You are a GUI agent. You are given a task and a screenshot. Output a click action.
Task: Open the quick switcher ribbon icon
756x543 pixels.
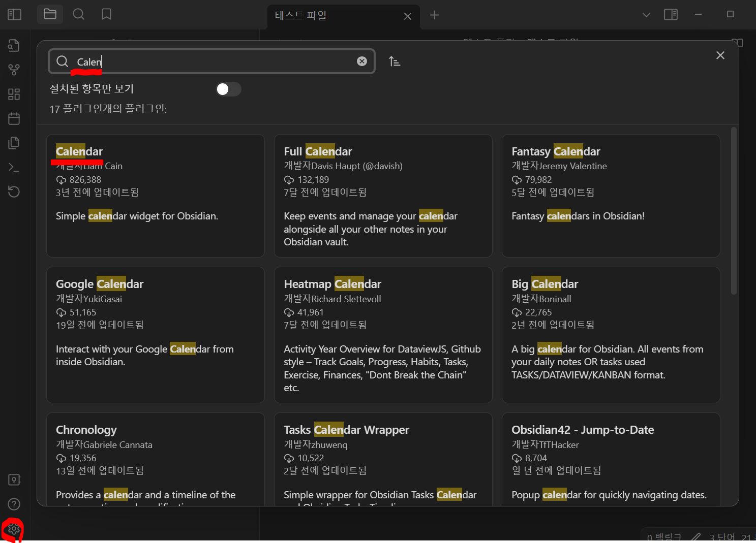[x=14, y=45]
